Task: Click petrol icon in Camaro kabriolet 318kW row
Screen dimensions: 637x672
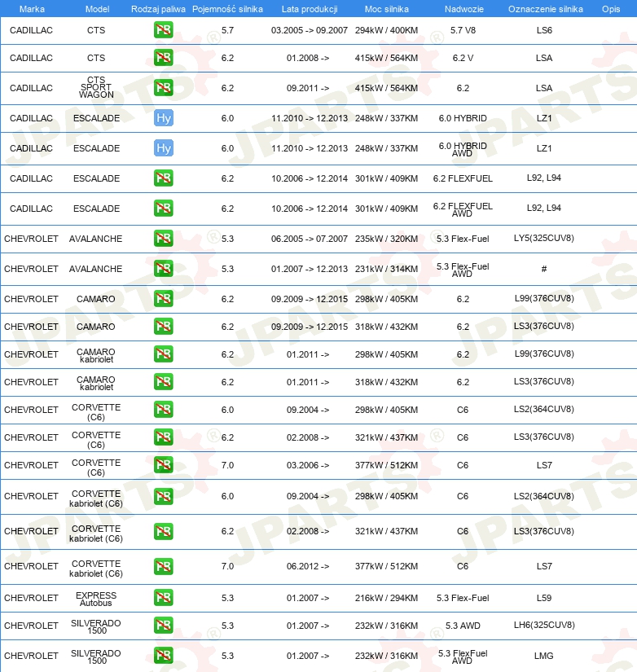Action: (x=163, y=382)
